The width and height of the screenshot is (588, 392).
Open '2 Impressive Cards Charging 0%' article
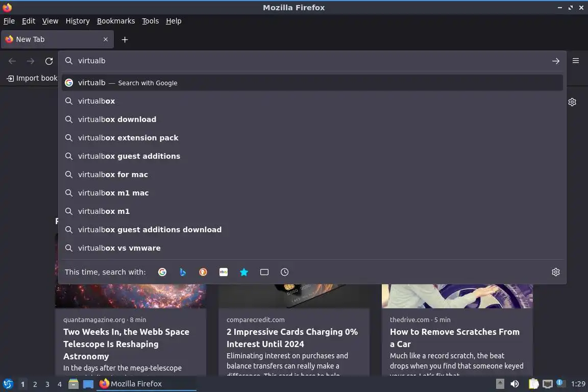point(292,337)
